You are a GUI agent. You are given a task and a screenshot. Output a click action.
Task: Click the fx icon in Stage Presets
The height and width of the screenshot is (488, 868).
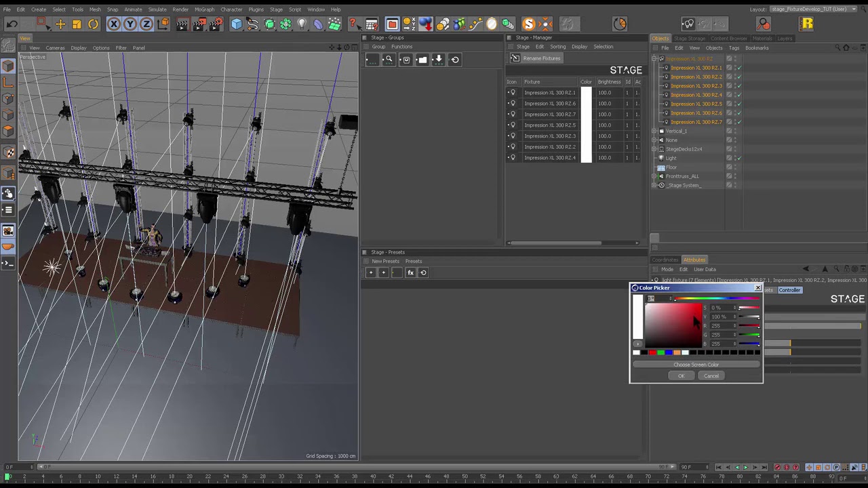point(410,272)
